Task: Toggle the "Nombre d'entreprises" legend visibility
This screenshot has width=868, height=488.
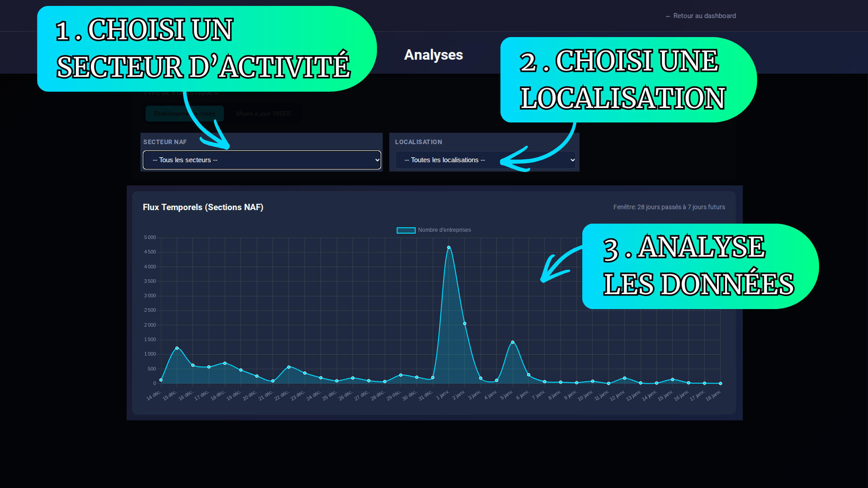Action: point(444,230)
